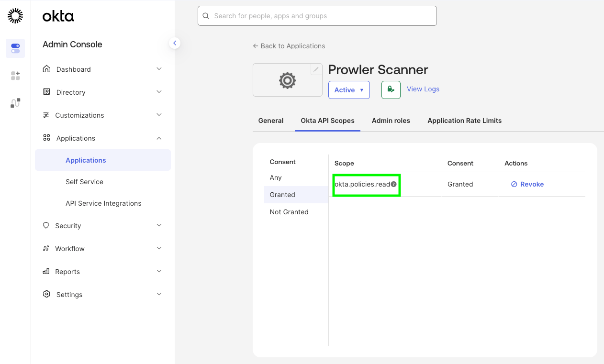Expand the Customizations menu chevron
The width and height of the screenshot is (604, 364).
coord(159,115)
